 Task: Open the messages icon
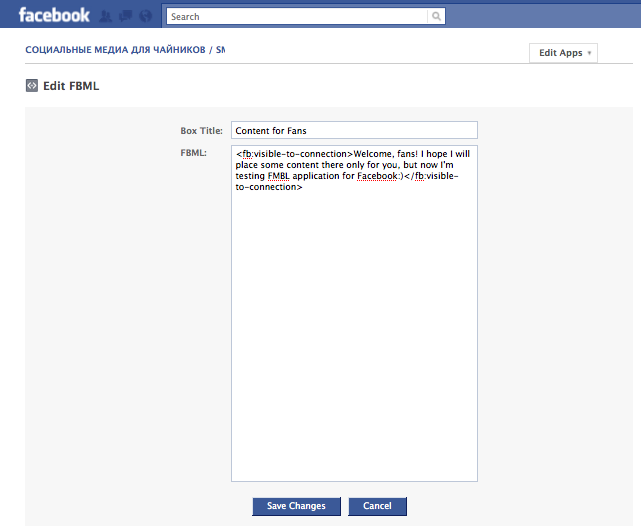pos(126,16)
